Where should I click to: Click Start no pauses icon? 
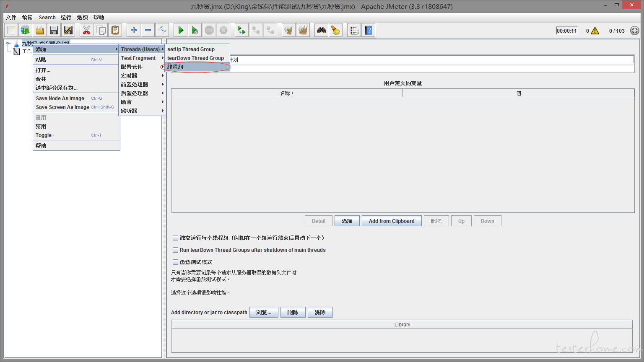[195, 30]
